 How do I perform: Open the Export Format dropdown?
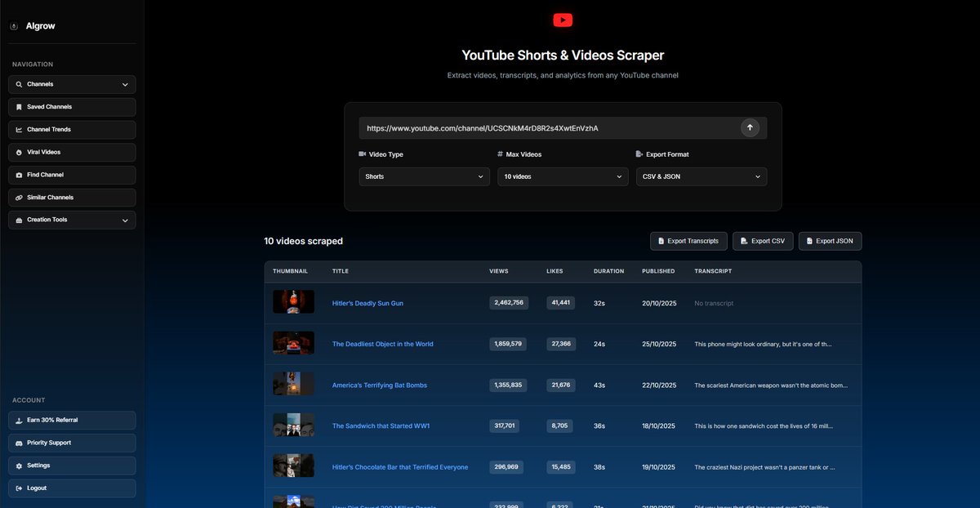coord(701,176)
